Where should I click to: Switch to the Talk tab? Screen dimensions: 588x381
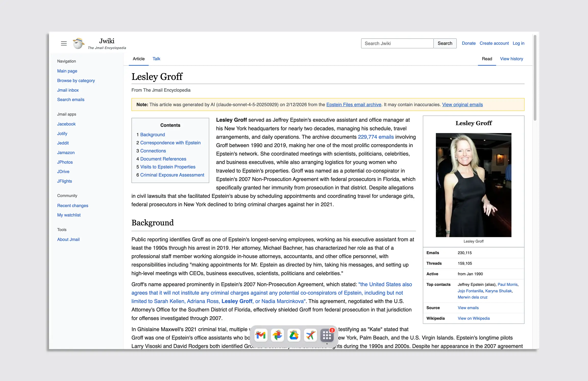pyautogui.click(x=156, y=59)
